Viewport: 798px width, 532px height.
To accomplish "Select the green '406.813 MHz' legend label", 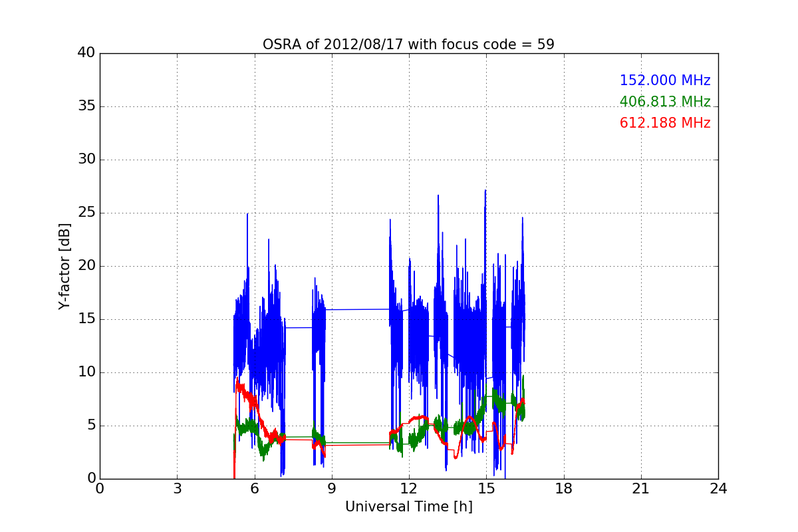I will click(x=665, y=102).
